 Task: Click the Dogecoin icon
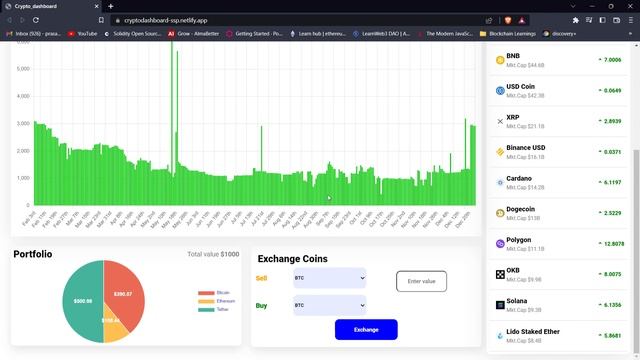[x=500, y=213]
